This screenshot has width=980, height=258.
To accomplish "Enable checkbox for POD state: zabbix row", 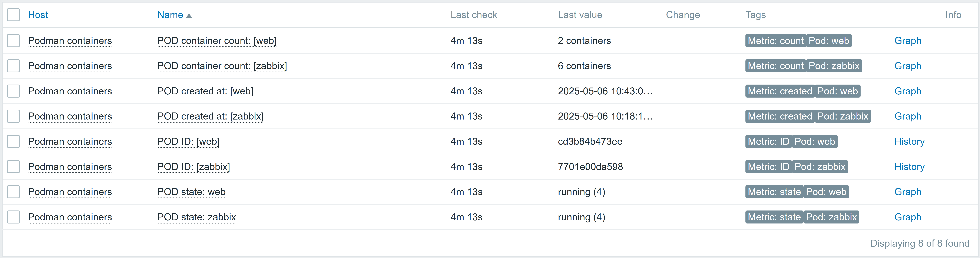I will 13,217.
